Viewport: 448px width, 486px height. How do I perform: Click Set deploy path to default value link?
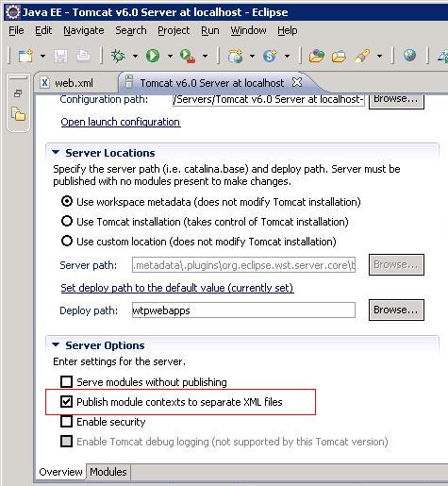(x=177, y=288)
